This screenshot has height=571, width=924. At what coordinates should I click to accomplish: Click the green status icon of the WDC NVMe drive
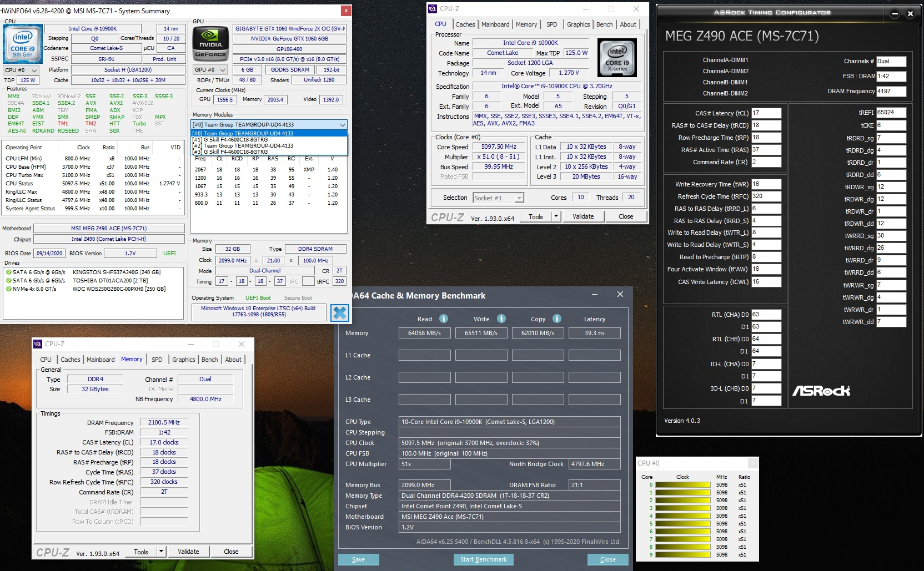[x=8, y=289]
